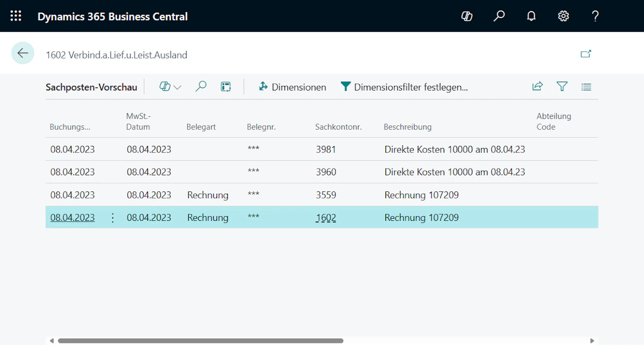Screen dimensions: 644x362
Task: Click Dimensionsfilter festlegen... action
Action: [x=405, y=87]
